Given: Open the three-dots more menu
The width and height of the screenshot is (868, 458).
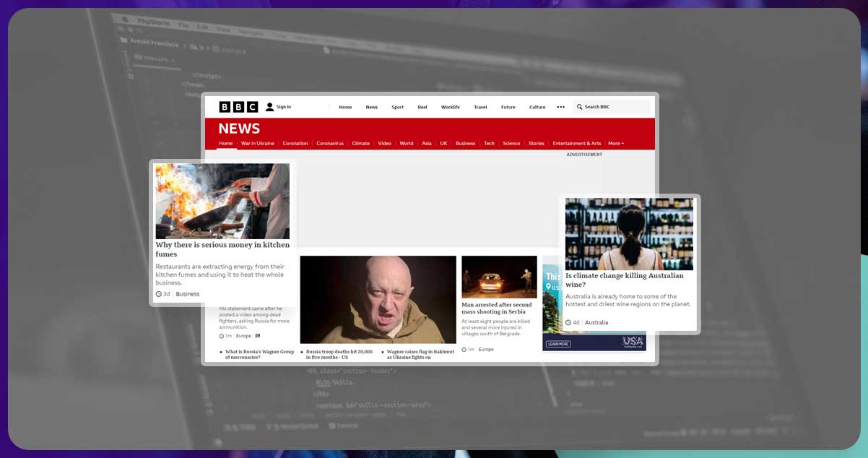Looking at the screenshot, I should tap(560, 107).
